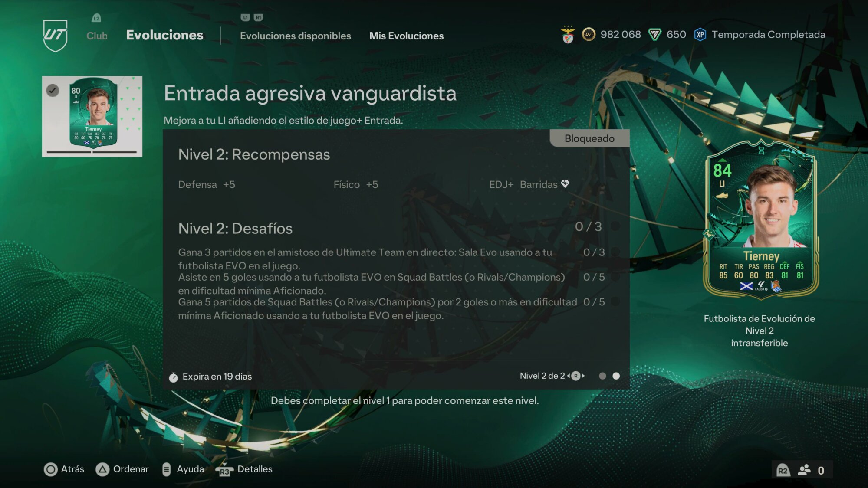Viewport: 868px width, 488px height.
Task: Click the Circle button Atrás icon
Action: point(51,469)
